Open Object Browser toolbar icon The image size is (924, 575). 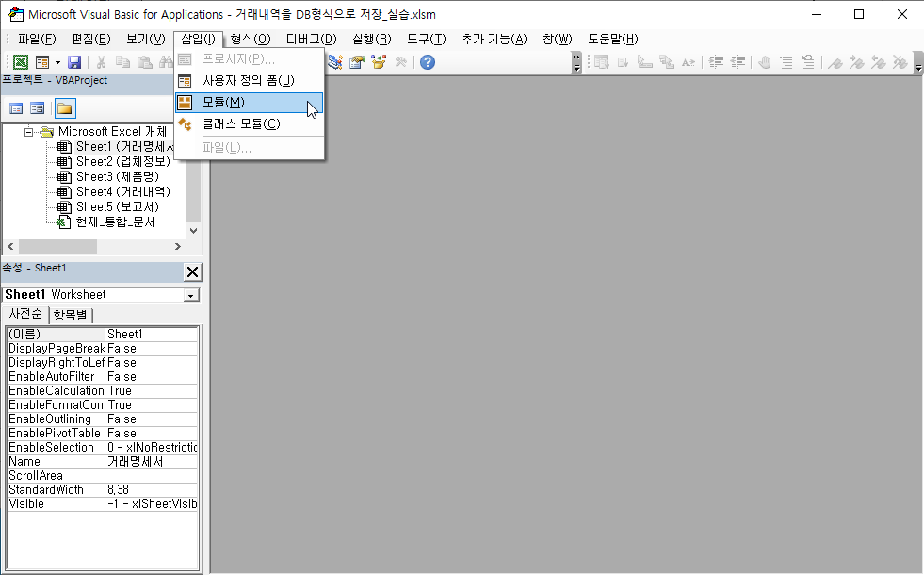(379, 62)
